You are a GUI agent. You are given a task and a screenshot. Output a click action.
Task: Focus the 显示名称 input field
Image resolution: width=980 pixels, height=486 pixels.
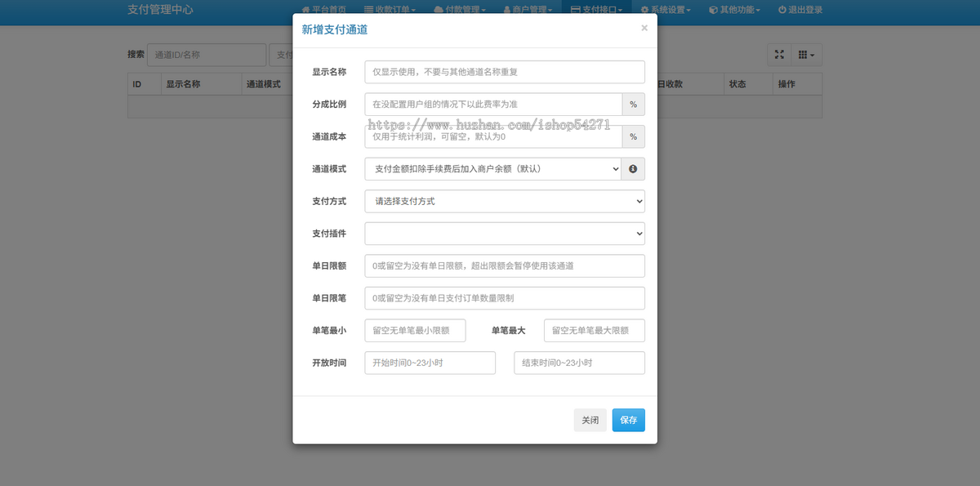coord(505,72)
